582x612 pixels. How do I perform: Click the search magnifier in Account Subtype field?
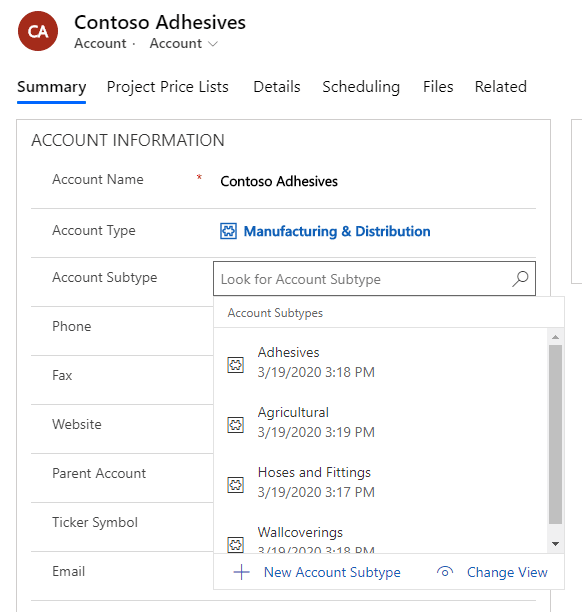point(520,279)
